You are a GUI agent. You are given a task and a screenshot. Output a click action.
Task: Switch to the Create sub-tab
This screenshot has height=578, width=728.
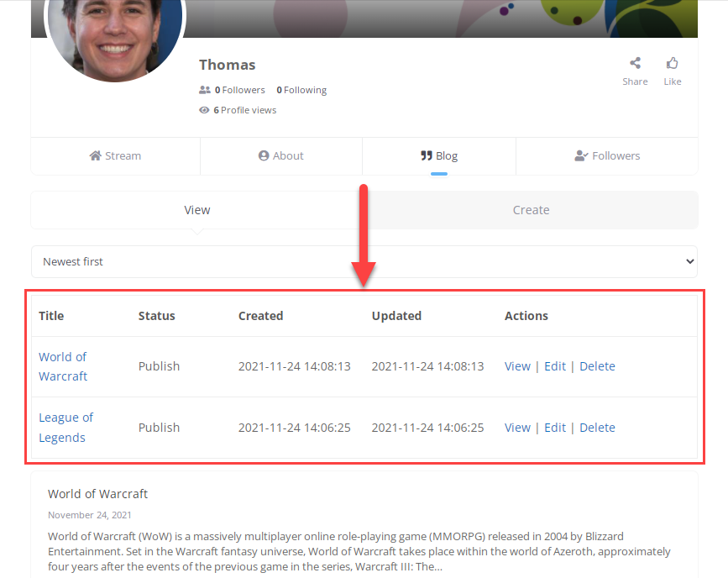point(531,210)
